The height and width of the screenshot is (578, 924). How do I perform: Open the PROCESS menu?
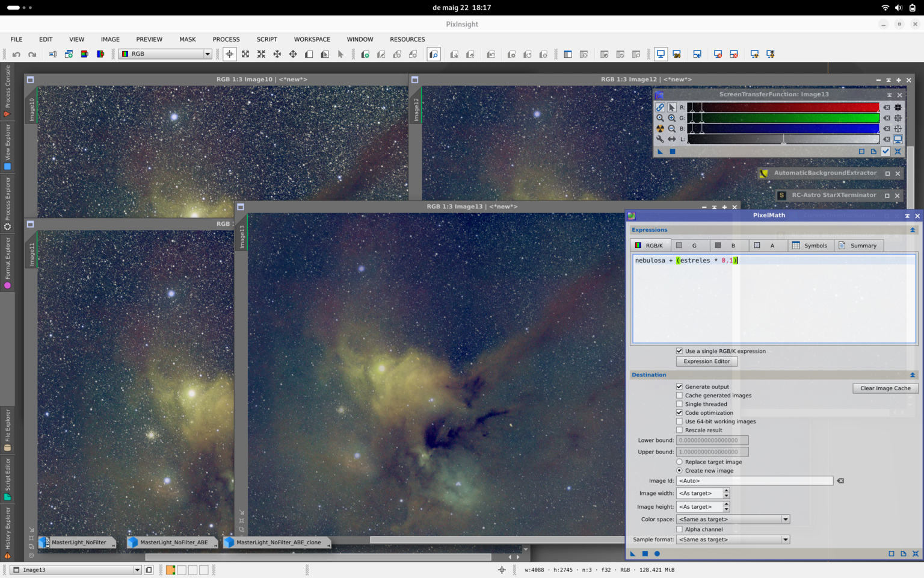coord(226,39)
